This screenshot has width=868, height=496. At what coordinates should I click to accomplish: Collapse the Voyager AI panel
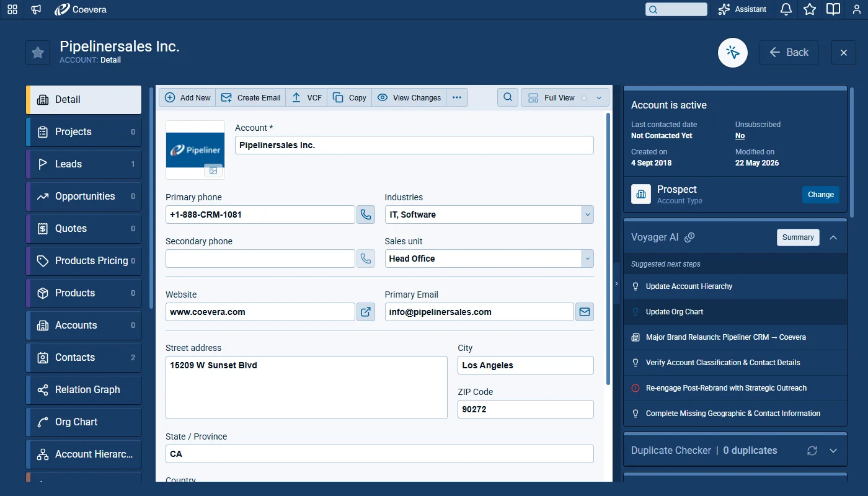pyautogui.click(x=833, y=237)
